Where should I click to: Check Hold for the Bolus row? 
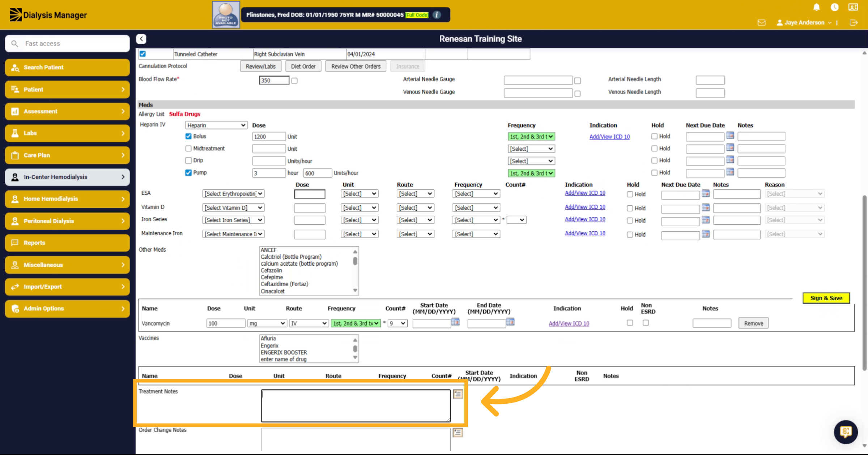pyautogui.click(x=654, y=136)
